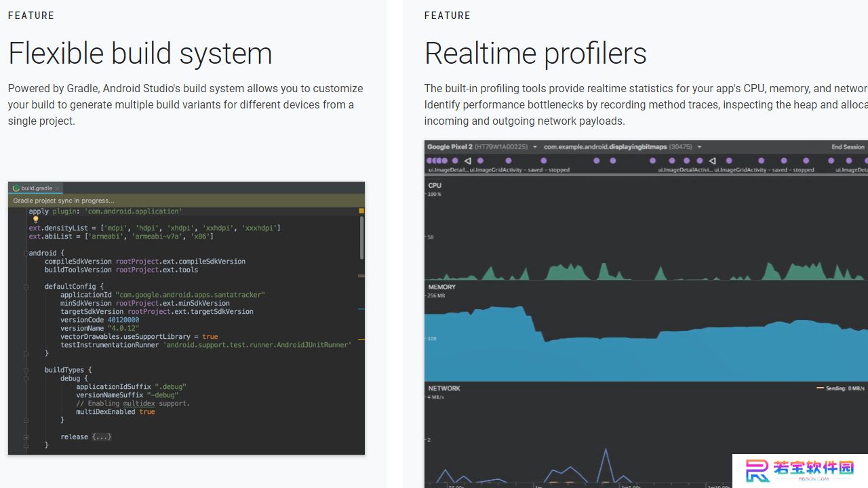
Task: Open the build.gradle editor screenshot image
Action: coord(186,318)
